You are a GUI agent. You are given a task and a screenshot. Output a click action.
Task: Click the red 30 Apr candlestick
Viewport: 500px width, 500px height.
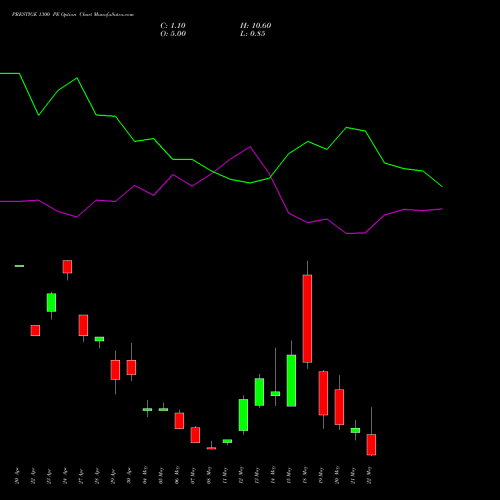(131, 367)
